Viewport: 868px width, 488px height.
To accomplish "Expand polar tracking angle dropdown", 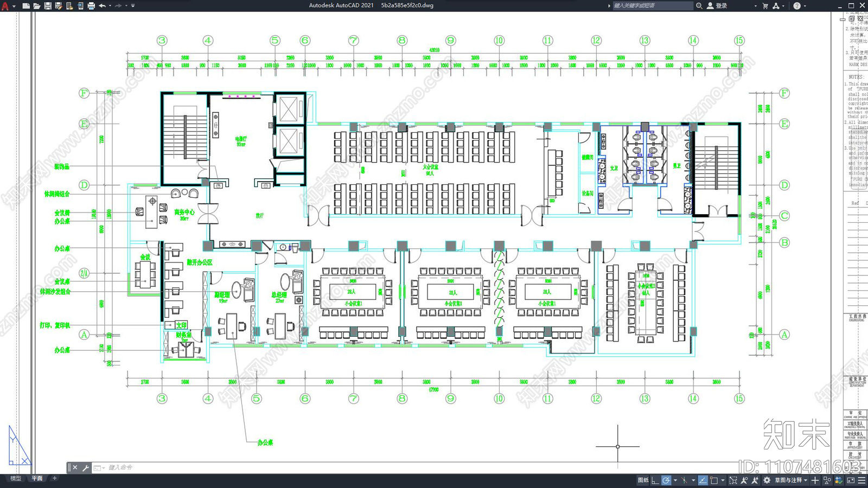I will (675, 480).
